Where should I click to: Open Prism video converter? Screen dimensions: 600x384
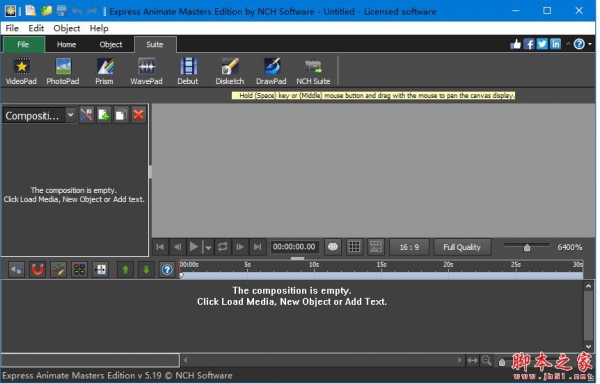pyautogui.click(x=104, y=71)
